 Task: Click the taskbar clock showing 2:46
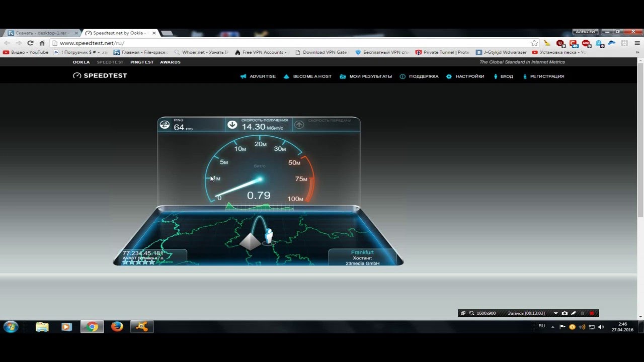pos(623,327)
